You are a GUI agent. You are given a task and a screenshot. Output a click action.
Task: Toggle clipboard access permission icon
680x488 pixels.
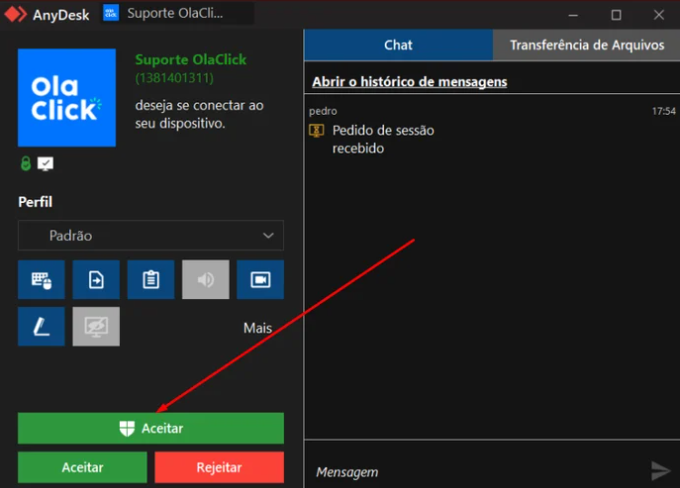tap(151, 279)
